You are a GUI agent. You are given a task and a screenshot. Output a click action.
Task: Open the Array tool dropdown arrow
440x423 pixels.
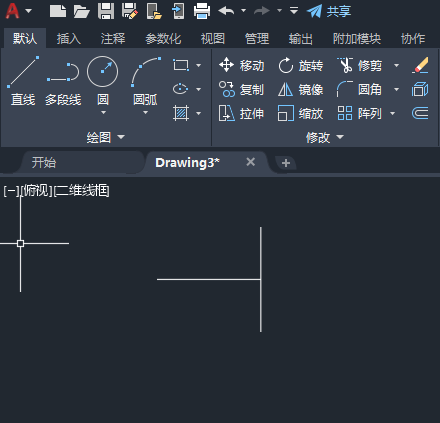point(392,113)
